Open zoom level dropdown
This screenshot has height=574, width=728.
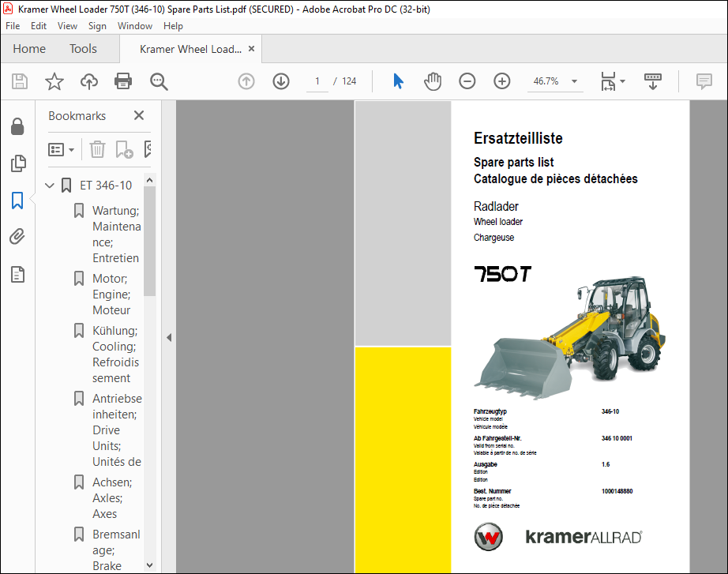click(574, 81)
